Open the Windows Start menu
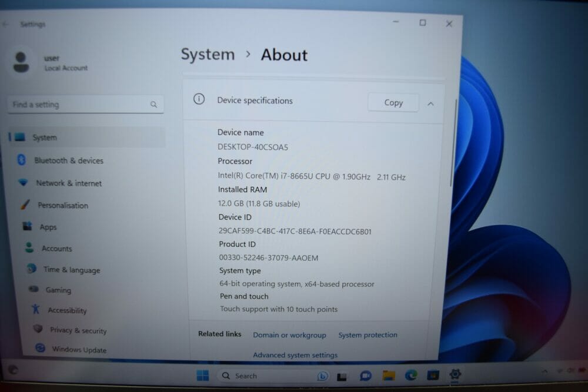This screenshot has height=392, width=588. point(202,375)
